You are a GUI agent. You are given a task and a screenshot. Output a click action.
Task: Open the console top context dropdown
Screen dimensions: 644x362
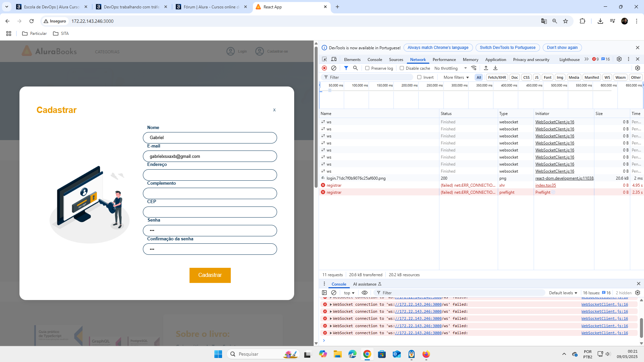(x=349, y=293)
